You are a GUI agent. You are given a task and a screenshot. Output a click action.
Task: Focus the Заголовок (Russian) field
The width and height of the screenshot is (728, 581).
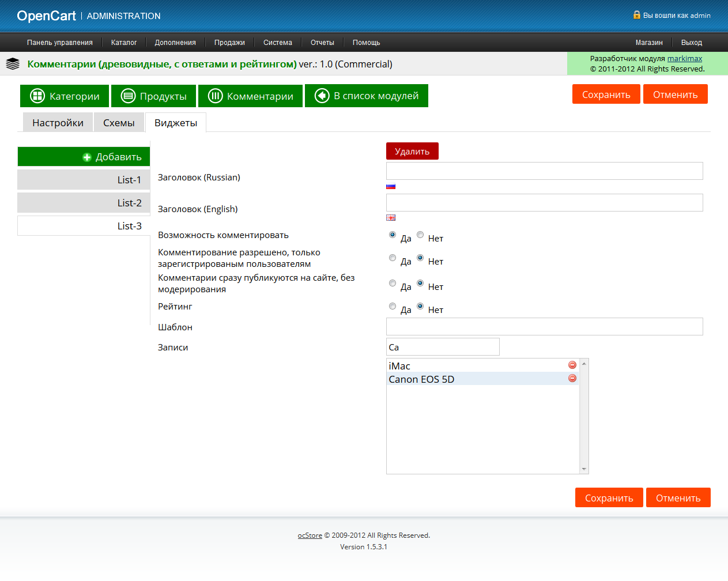(x=545, y=171)
